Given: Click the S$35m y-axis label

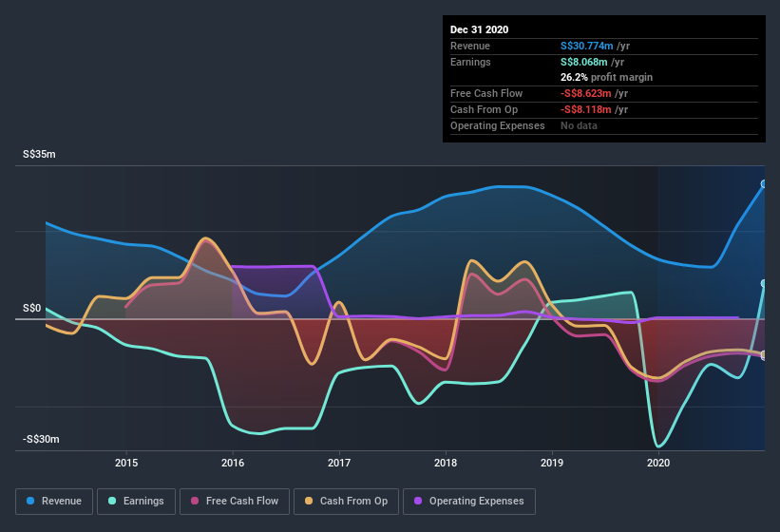Looking at the screenshot, I should point(39,154).
